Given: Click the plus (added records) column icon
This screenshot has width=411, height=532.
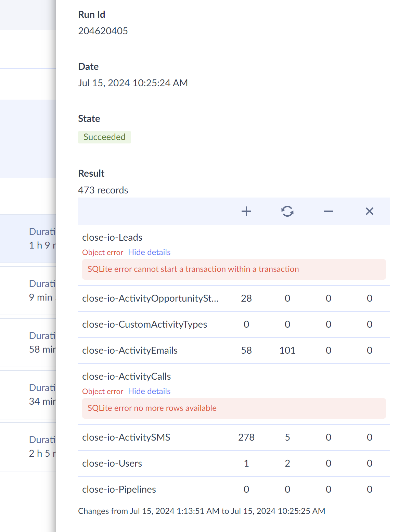Looking at the screenshot, I should pyautogui.click(x=246, y=211).
